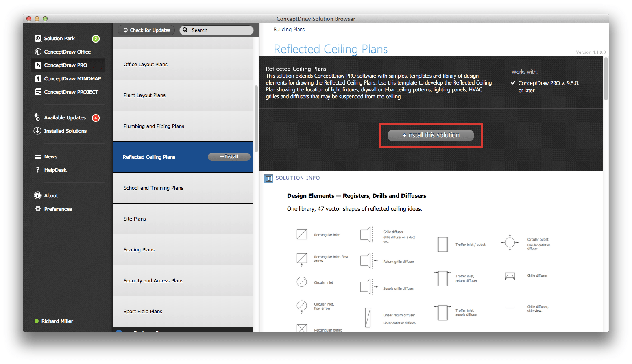Screen dimensions: 632x364
Task: Click the SOLUTION INFO heading
Action: tap(298, 178)
